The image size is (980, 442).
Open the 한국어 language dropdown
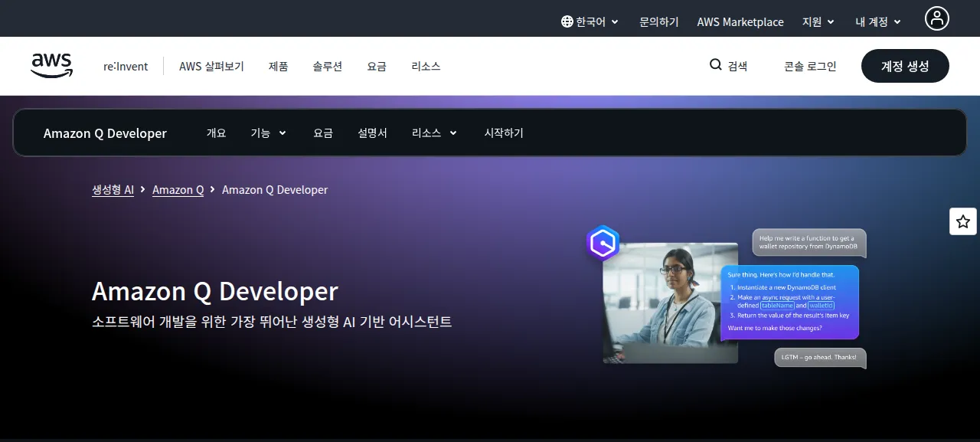point(590,22)
